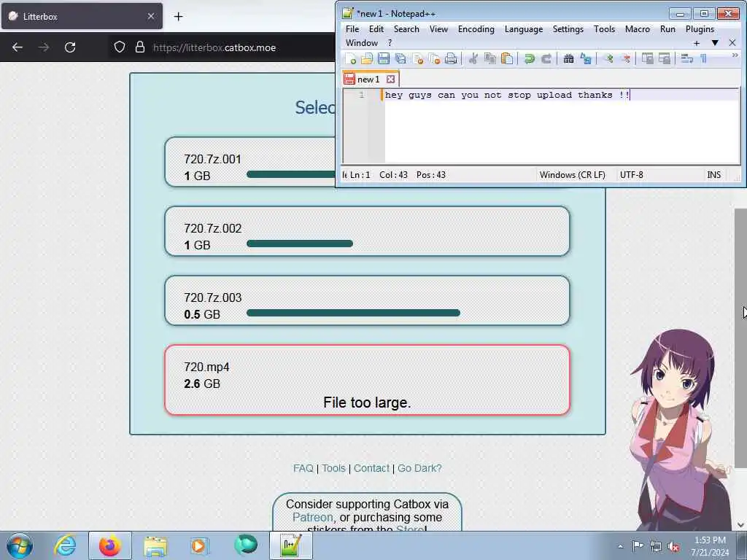Click the Redo arrow in Notepad++ toolbar
Viewport: 747px width, 560px height.
point(546,58)
